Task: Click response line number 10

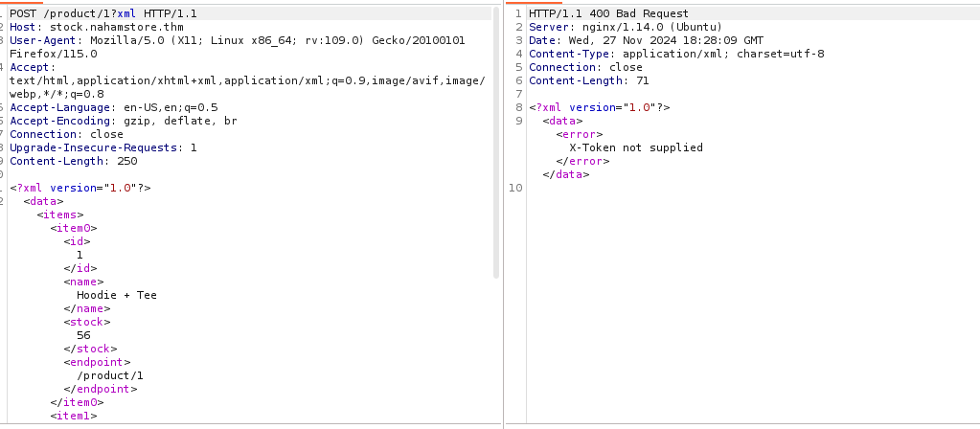Action: [x=515, y=188]
